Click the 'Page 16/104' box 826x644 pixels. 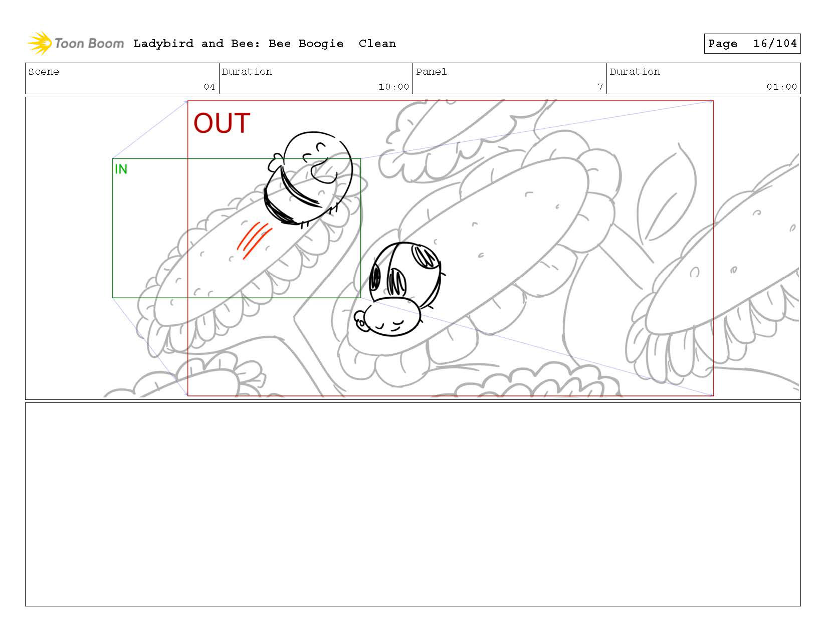(752, 44)
